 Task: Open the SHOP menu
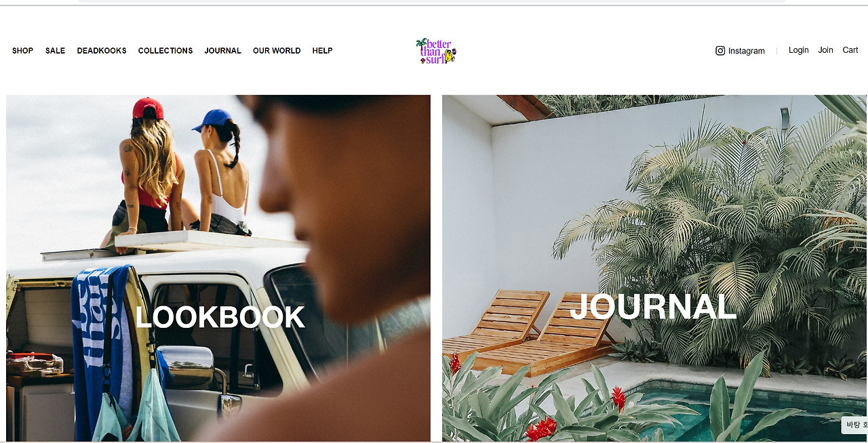tap(22, 51)
